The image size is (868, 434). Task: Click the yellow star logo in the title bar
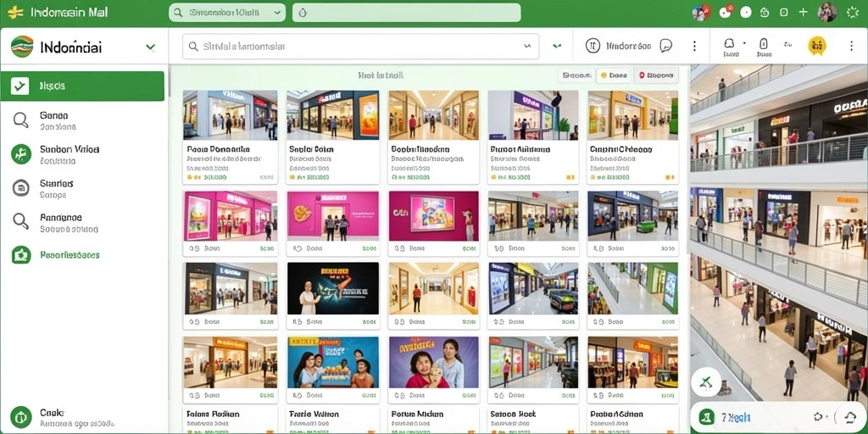pyautogui.click(x=15, y=12)
